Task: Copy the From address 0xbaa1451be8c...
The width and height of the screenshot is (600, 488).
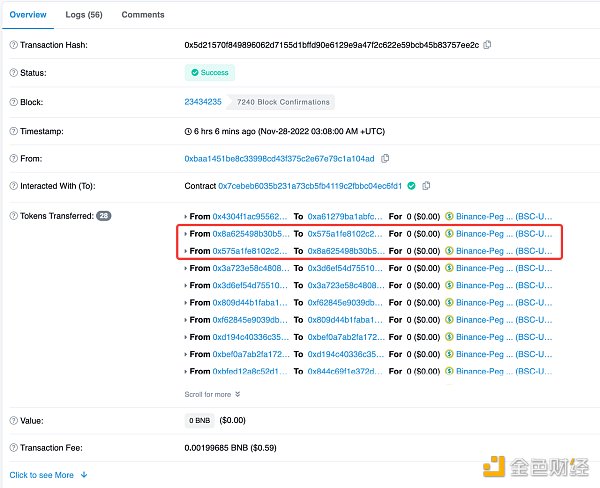Action: [385, 158]
